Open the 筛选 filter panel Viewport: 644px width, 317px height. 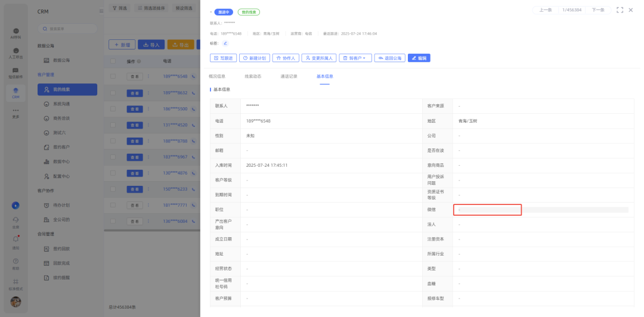[120, 8]
